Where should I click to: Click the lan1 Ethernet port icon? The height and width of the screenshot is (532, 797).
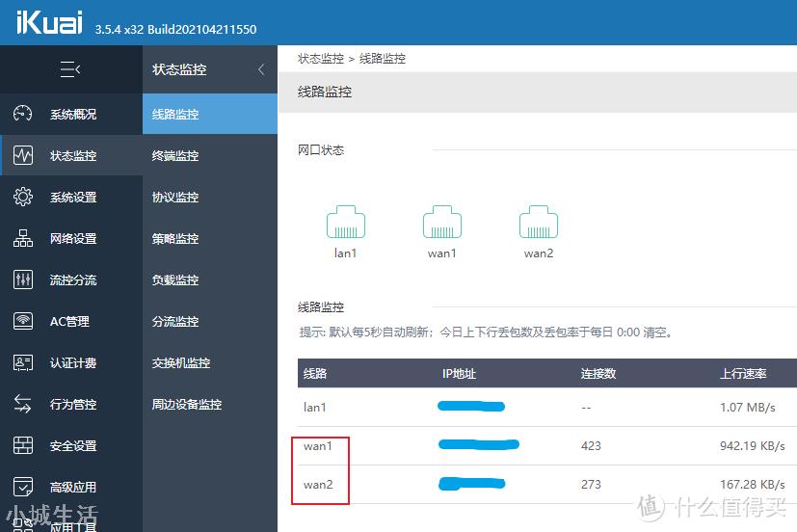(346, 222)
